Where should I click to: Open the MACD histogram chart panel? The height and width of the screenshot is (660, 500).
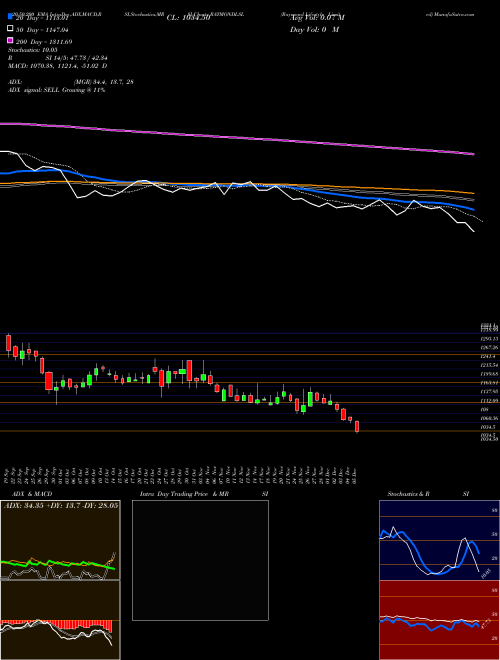tap(60, 620)
